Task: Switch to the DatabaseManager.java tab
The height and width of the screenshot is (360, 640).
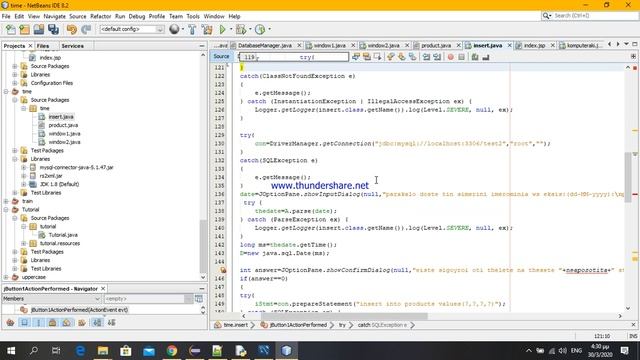Action: (265, 46)
